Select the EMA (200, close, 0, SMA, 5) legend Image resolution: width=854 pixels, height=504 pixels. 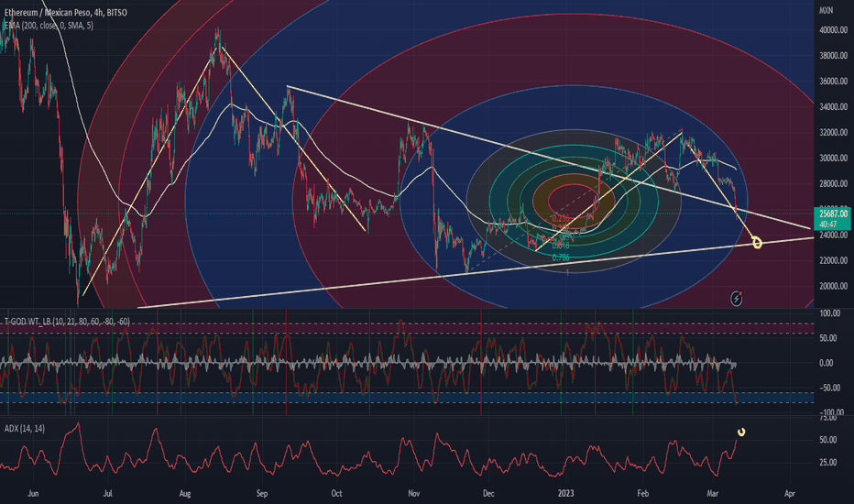(x=49, y=25)
